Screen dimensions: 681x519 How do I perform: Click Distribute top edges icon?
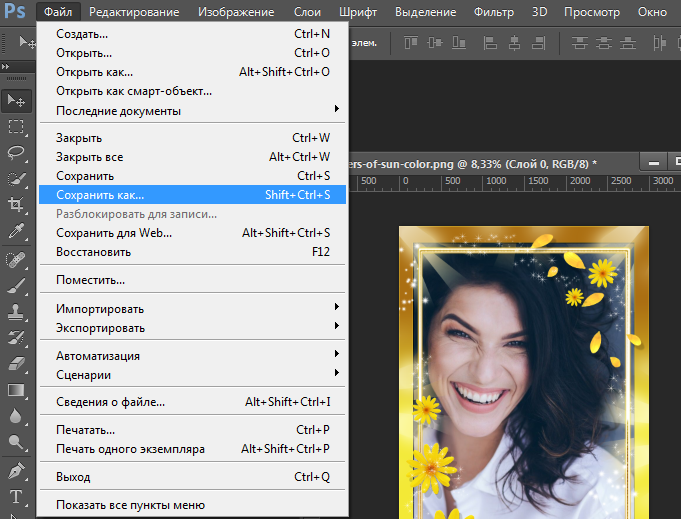[x=580, y=43]
